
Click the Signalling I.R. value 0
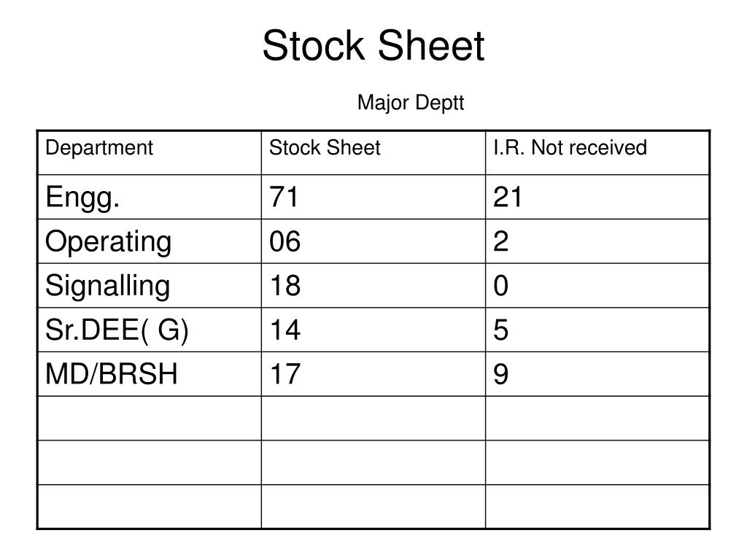(500, 285)
